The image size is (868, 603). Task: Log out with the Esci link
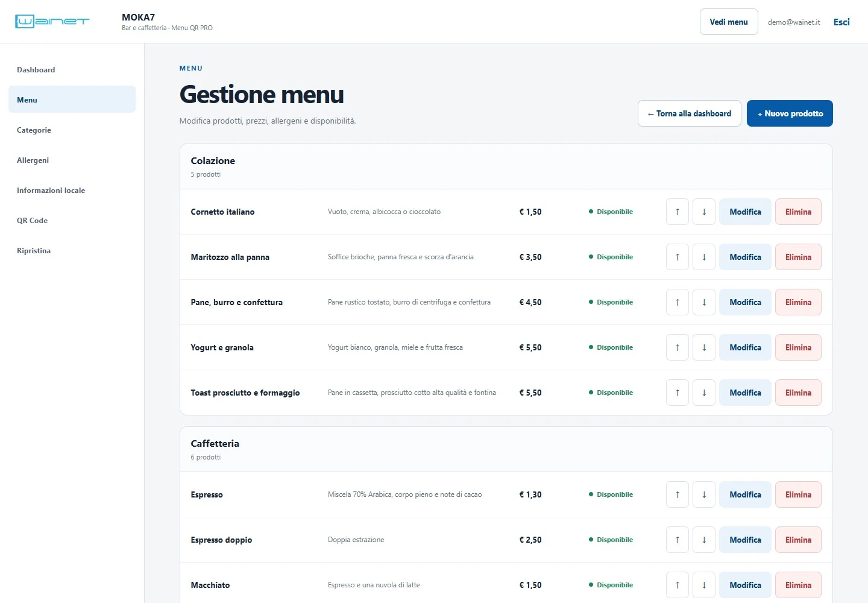841,22
